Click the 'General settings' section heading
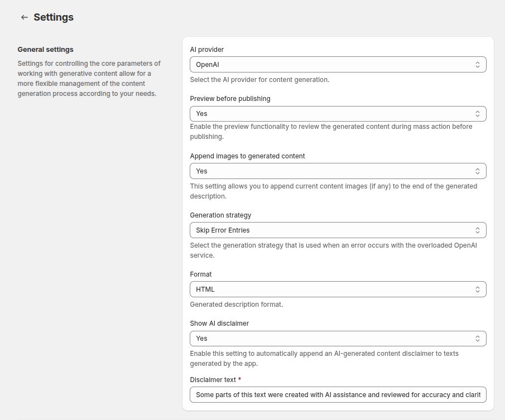 (45, 50)
